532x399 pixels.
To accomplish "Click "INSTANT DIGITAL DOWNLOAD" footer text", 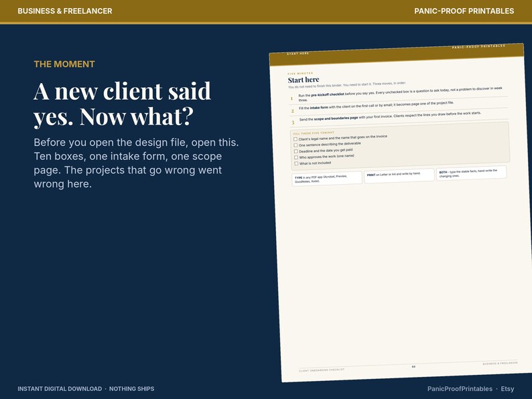I will [x=60, y=389].
